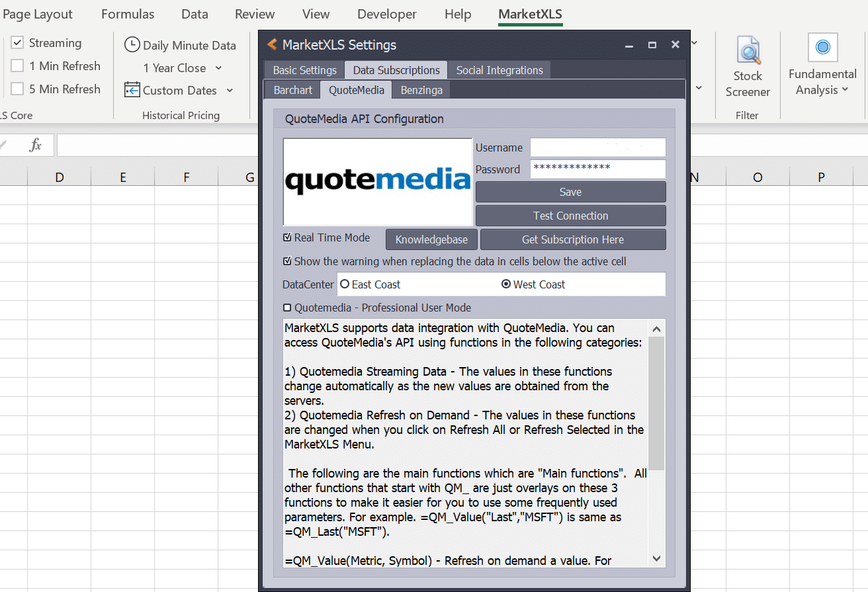Expand the Fundamental Analysis dropdown arrow

846,90
